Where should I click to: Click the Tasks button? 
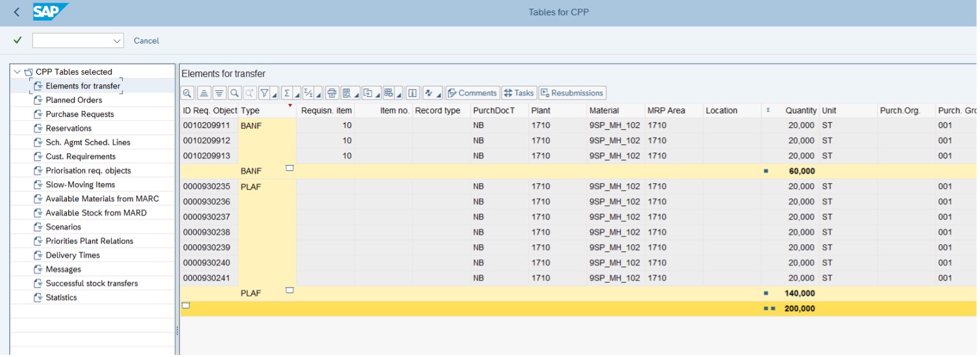point(519,93)
